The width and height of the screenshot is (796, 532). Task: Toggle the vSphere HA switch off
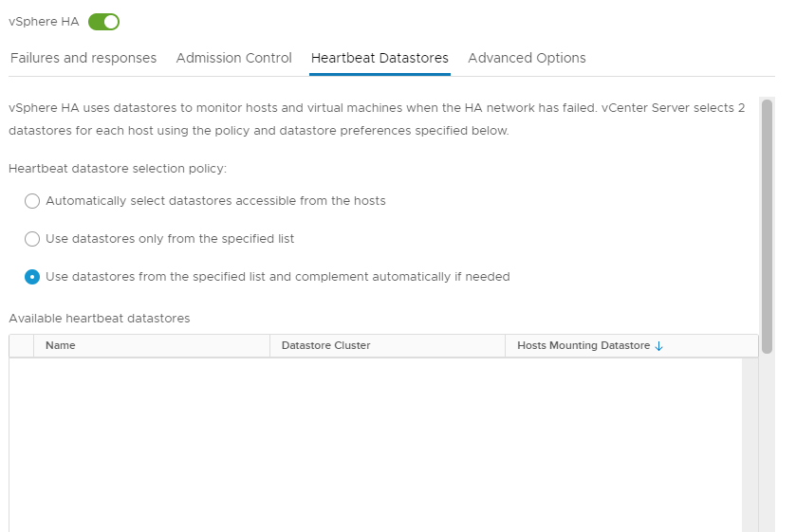(x=103, y=22)
